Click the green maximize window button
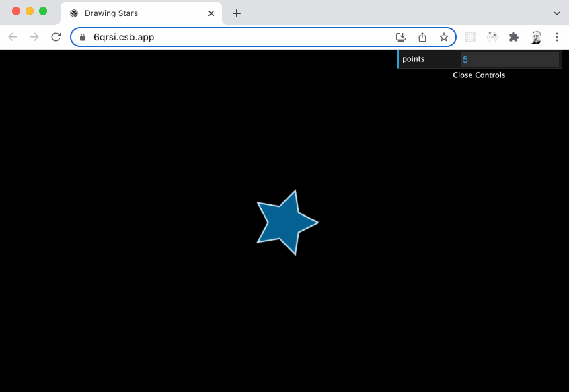Image resolution: width=569 pixels, height=392 pixels. (x=43, y=11)
